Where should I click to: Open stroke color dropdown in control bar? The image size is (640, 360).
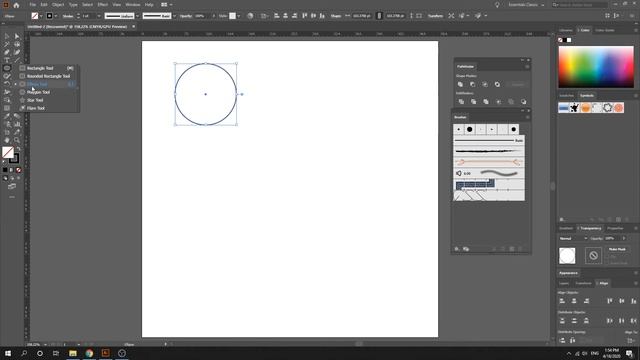coord(56,16)
